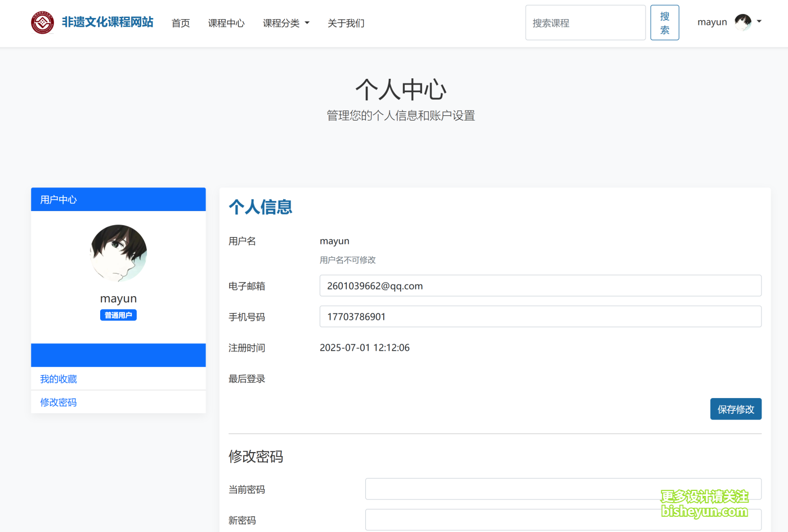Click the site logo icon
The image size is (788, 532).
tap(42, 23)
